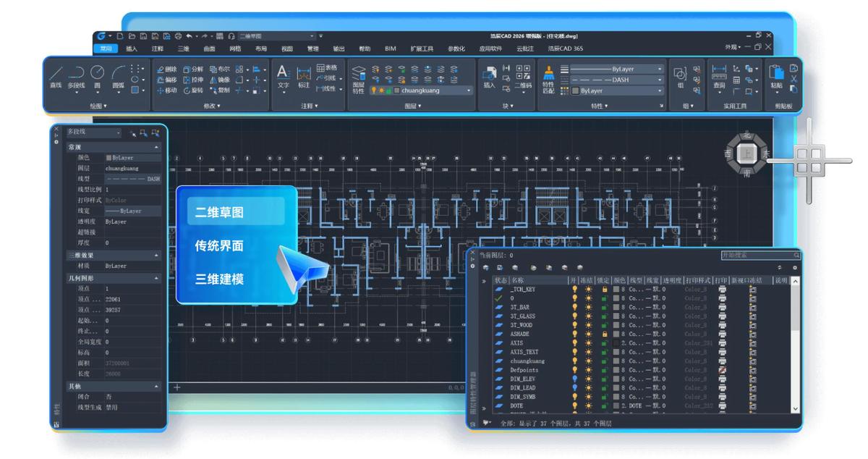Click the 拉伸 stretch tool
The height and width of the screenshot is (459, 868).
(x=193, y=80)
